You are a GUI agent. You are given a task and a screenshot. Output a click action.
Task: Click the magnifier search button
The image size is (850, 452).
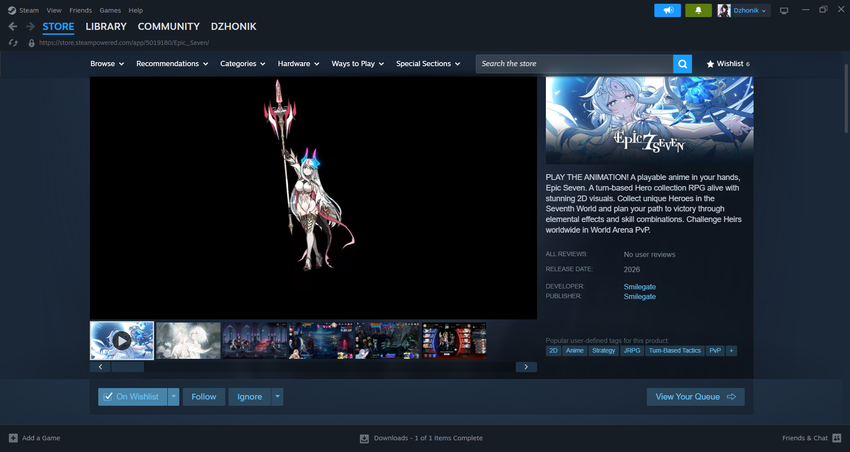click(x=682, y=64)
